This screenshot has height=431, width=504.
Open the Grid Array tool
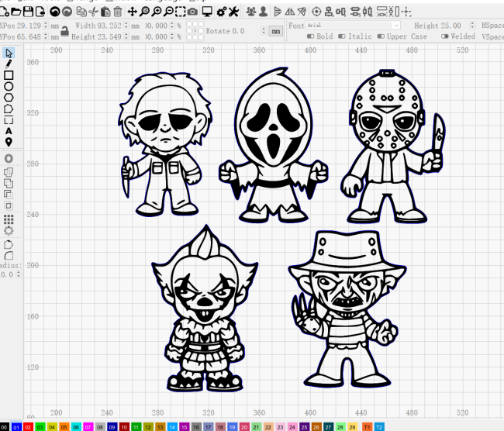coord(9,219)
